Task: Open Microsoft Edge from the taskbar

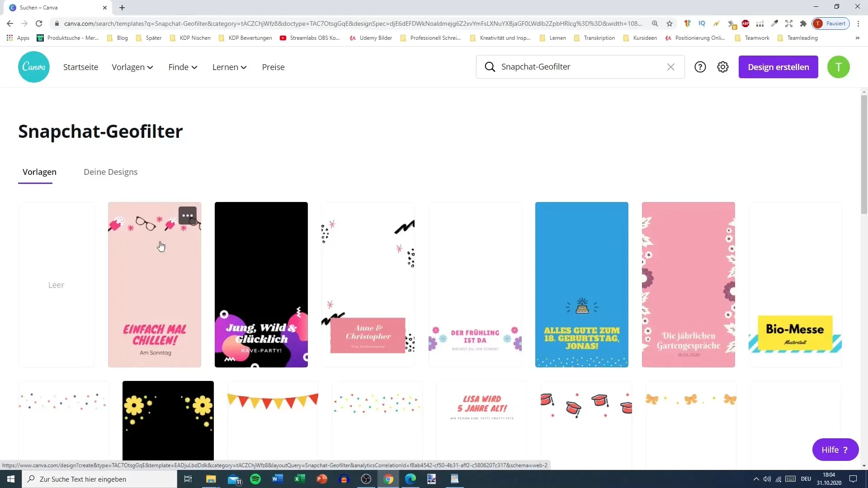Action: [x=410, y=479]
